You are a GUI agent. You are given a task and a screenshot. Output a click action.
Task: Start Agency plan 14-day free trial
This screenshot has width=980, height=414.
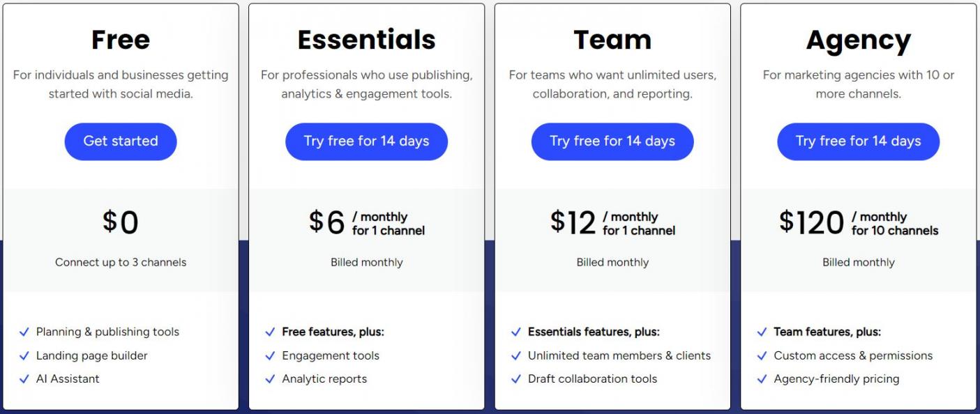(858, 141)
